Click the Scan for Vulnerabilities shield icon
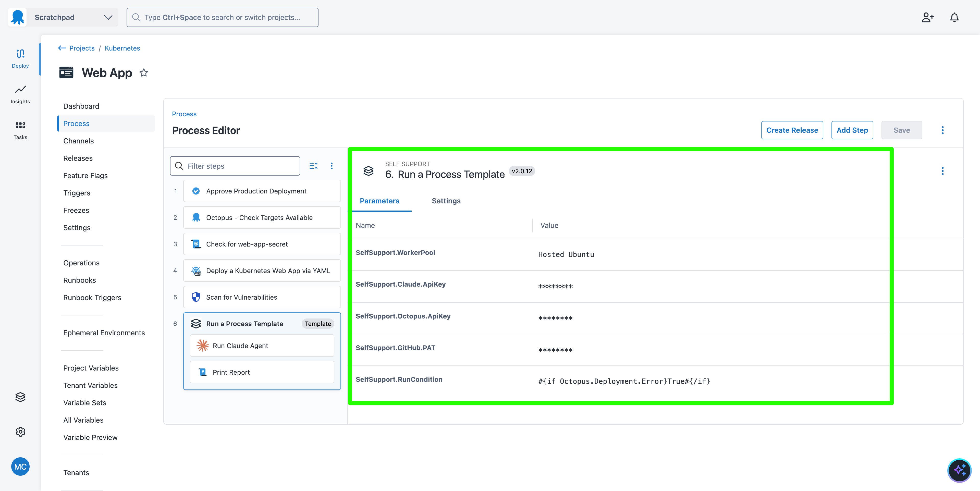 coord(196,297)
